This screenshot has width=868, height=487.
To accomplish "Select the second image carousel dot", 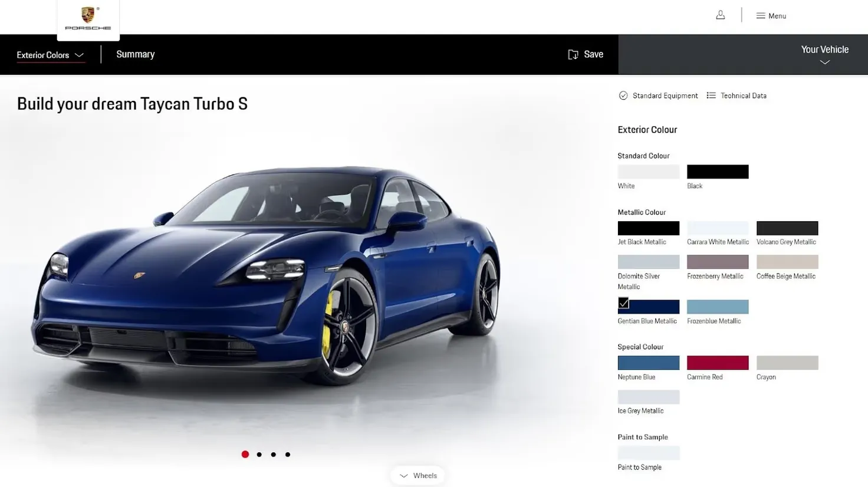I will [x=259, y=455].
